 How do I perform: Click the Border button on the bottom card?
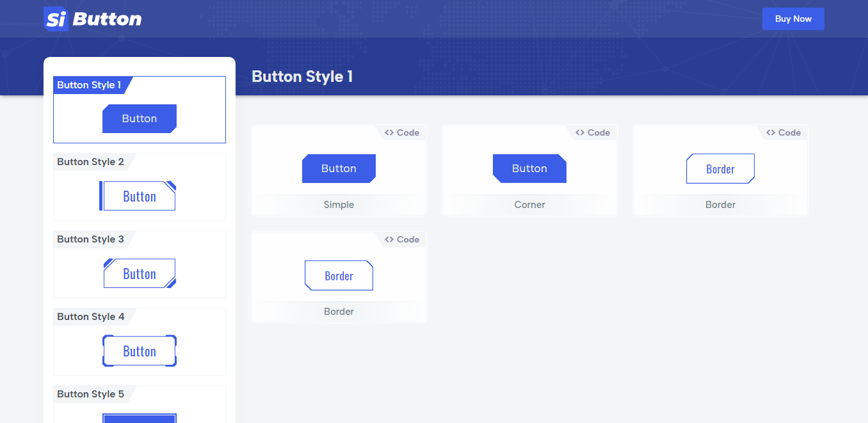pyautogui.click(x=339, y=275)
